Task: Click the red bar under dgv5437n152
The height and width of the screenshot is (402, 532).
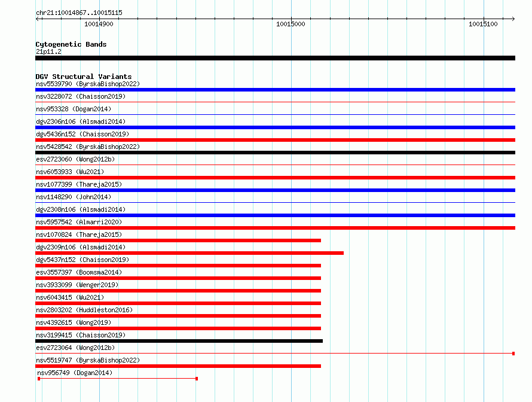Action: 178,266
